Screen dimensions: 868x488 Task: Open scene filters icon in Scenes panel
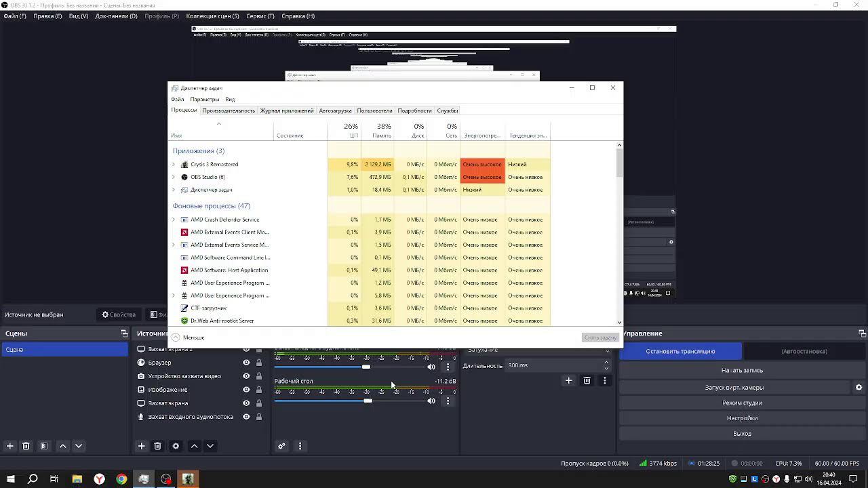tap(44, 446)
